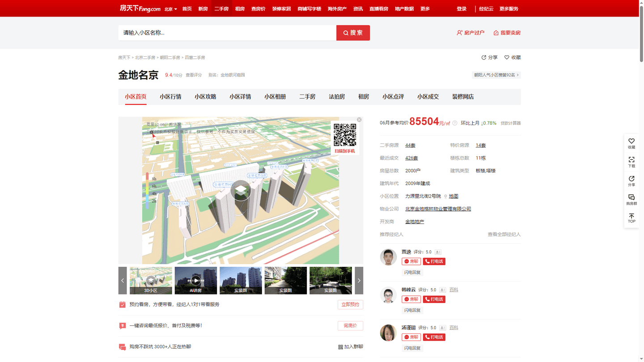Viewport: 644px width, 362px height.
Task: Open 海外房产 in top navigation
Action: tap(337, 9)
